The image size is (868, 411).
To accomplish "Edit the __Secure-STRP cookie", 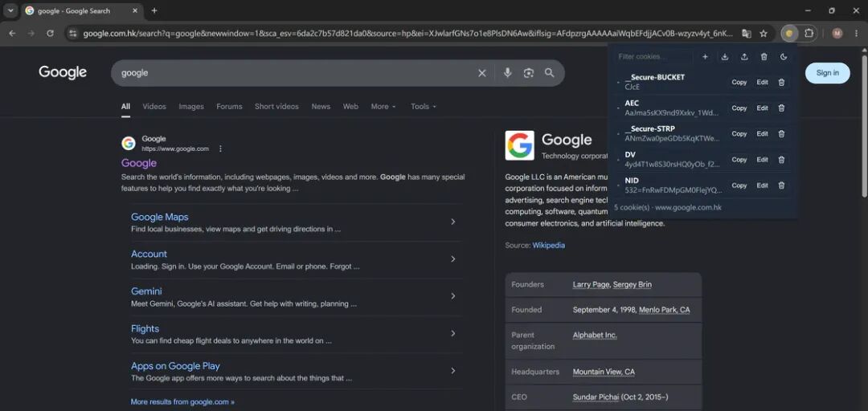I will [762, 134].
